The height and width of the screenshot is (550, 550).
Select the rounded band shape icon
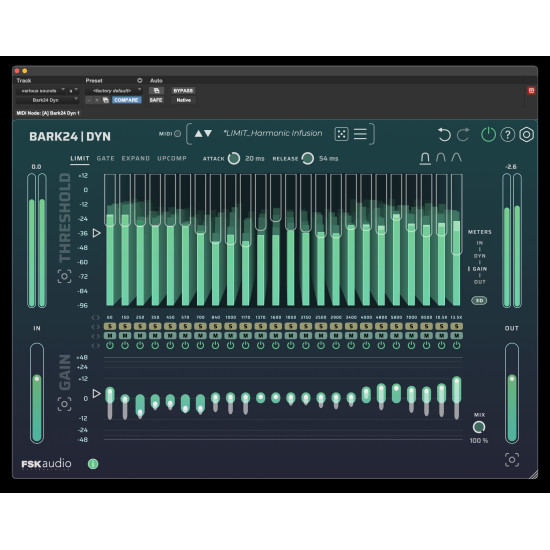coord(441,158)
